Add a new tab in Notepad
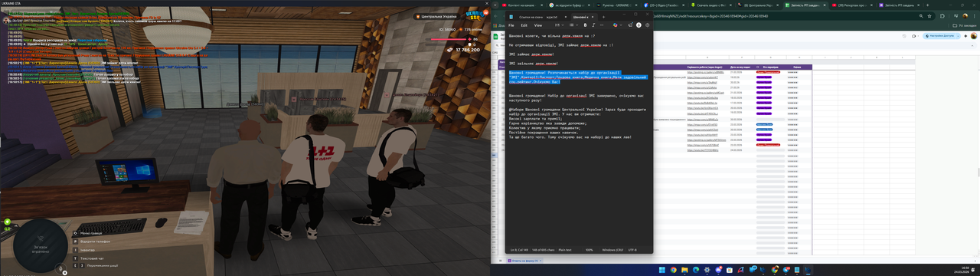Screen dimensions: 980x276 coord(603,16)
